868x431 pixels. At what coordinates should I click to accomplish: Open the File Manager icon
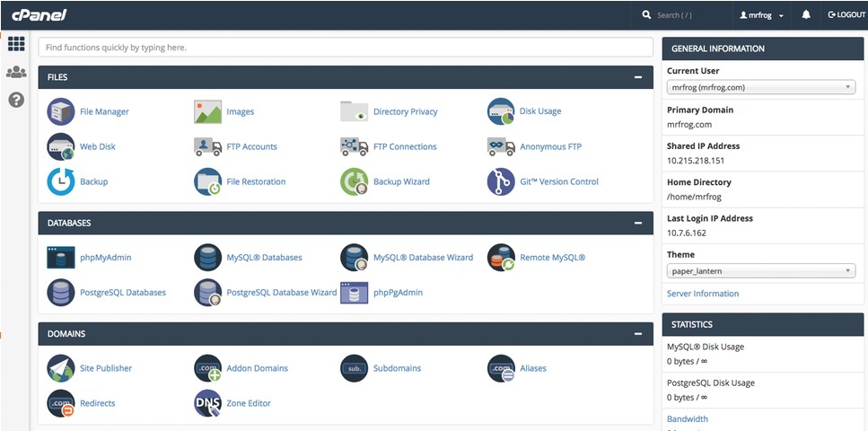(x=61, y=111)
